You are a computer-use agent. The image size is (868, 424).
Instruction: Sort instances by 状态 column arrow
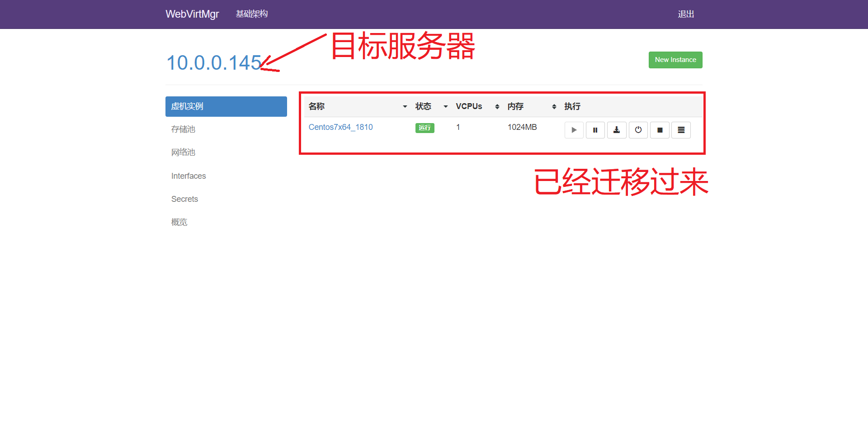coord(446,107)
